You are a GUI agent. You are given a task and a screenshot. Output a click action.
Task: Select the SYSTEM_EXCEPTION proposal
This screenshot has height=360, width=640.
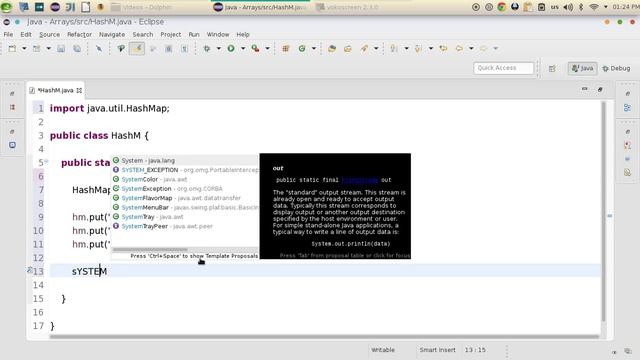[185, 170]
